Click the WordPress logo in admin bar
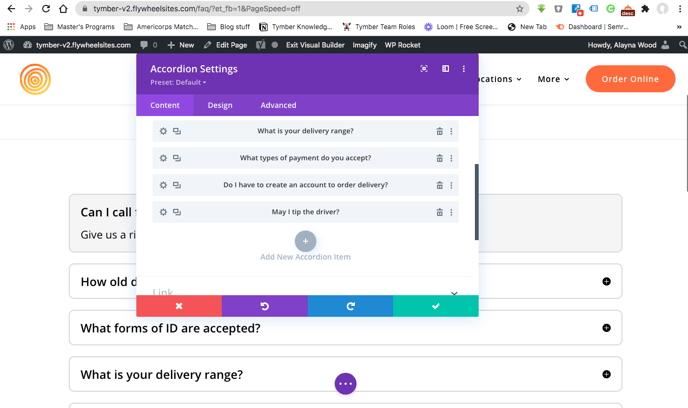Image resolution: width=688 pixels, height=408 pixels. (9, 45)
